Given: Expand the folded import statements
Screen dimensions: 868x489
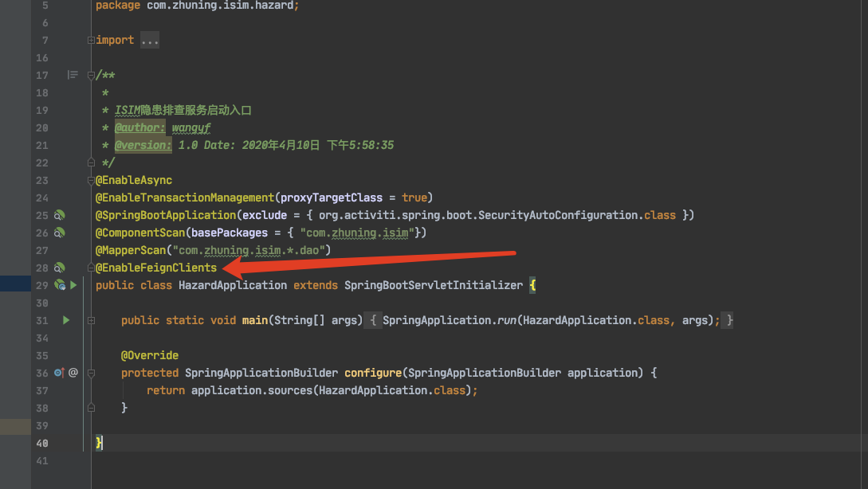Looking at the screenshot, I should pyautogui.click(x=90, y=40).
